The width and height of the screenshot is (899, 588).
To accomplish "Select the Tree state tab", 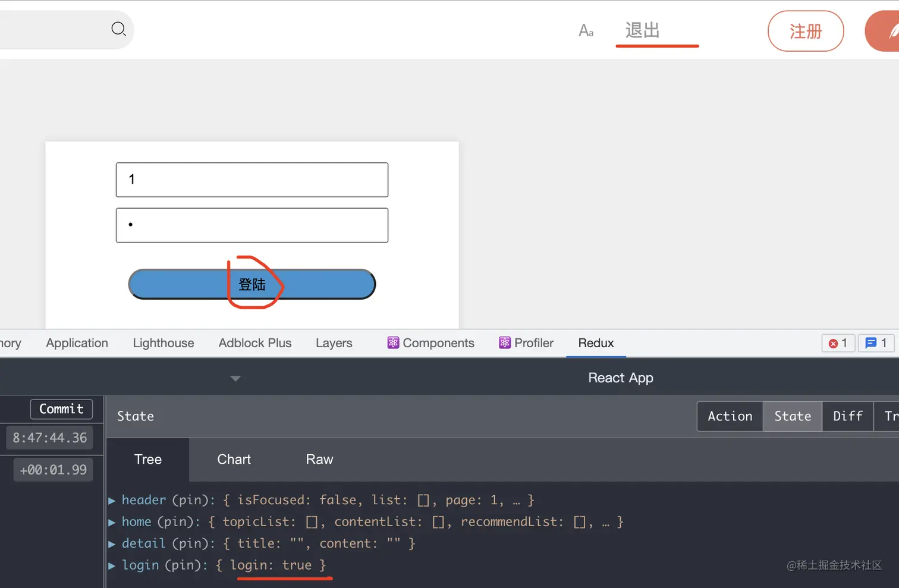I will (x=148, y=460).
